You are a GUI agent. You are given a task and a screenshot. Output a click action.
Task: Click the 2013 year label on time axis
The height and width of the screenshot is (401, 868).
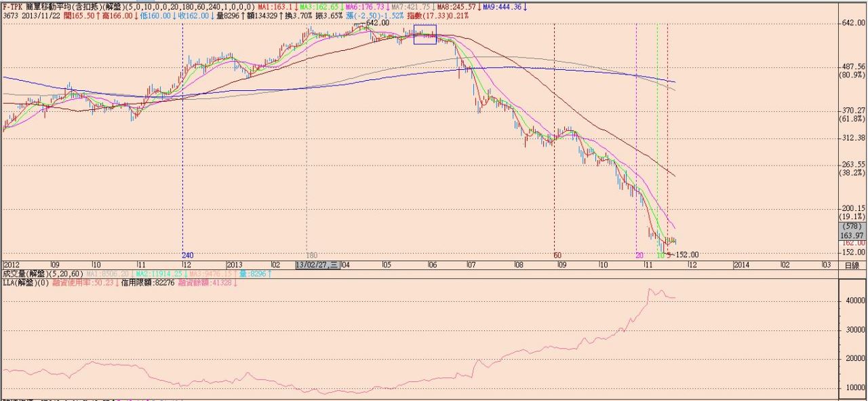point(235,265)
